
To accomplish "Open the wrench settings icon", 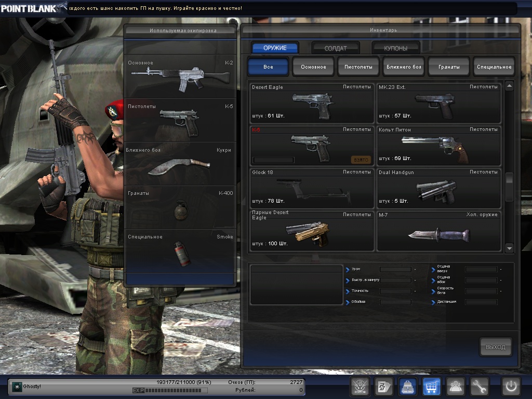I will pos(479,386).
